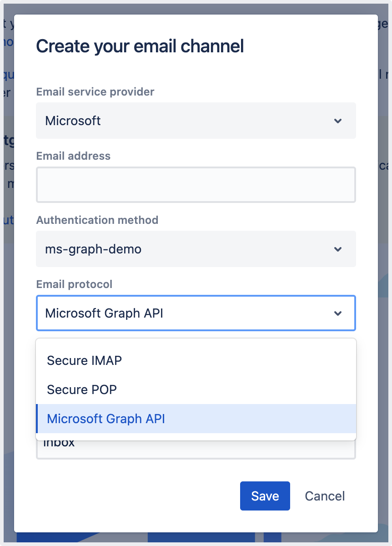Expand the Authentication method dropdown
This screenshot has height=546, width=392.
pyautogui.click(x=196, y=249)
